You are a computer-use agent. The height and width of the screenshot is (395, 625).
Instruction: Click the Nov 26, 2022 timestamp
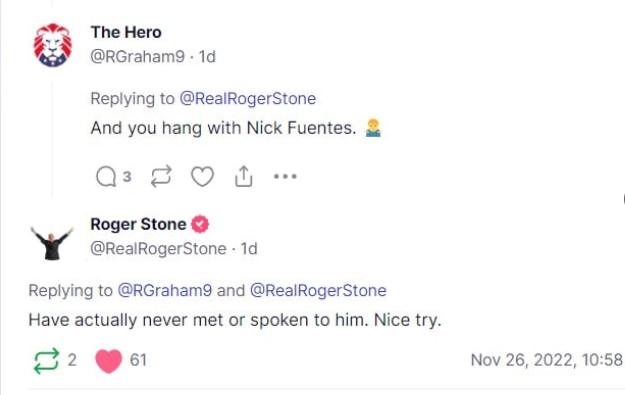pos(546,360)
